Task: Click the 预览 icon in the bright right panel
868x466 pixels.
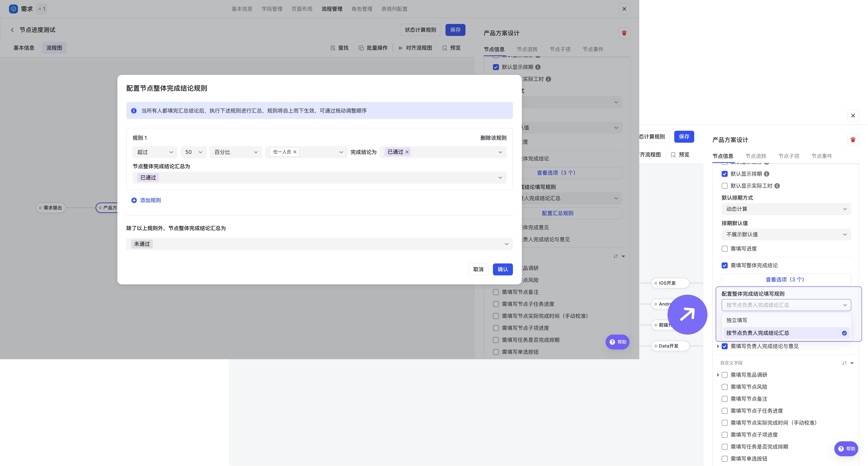Action: point(674,155)
